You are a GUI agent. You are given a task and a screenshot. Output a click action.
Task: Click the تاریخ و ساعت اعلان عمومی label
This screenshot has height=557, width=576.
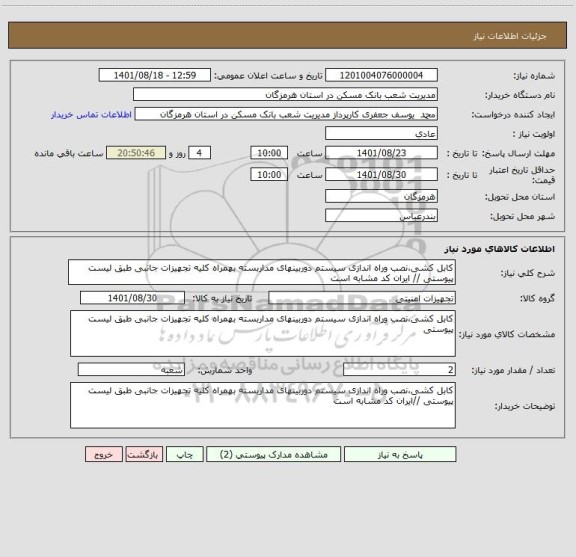268,76
